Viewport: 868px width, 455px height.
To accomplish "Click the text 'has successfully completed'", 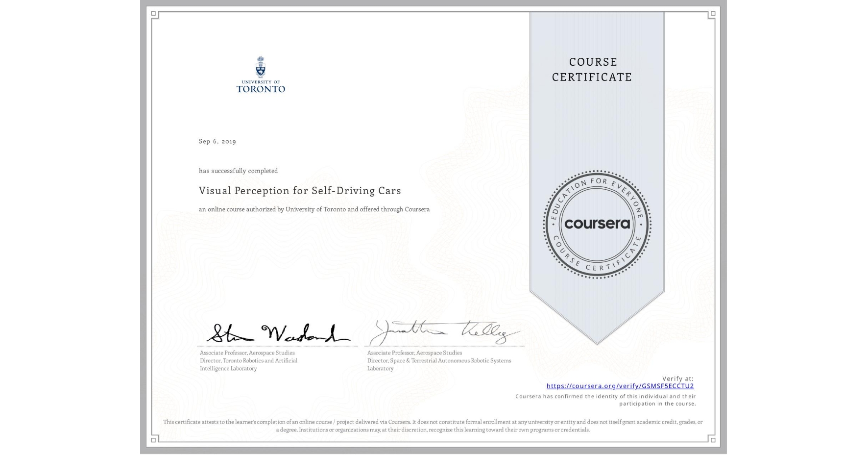I will (x=238, y=171).
